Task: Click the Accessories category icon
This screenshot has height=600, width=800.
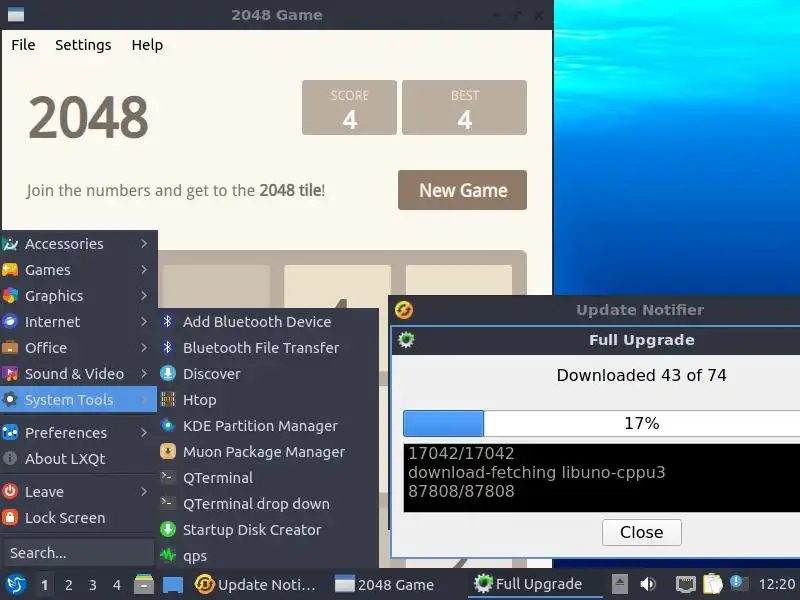Action: click(x=10, y=244)
